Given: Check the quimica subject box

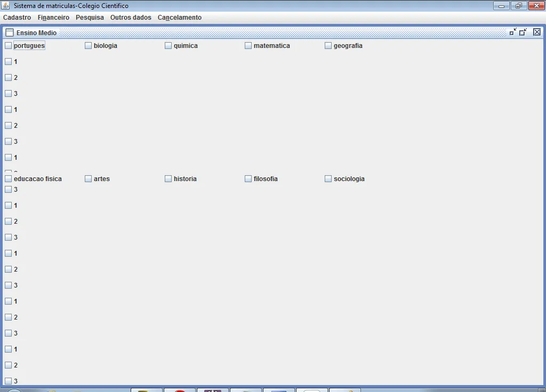Looking at the screenshot, I should pos(168,46).
